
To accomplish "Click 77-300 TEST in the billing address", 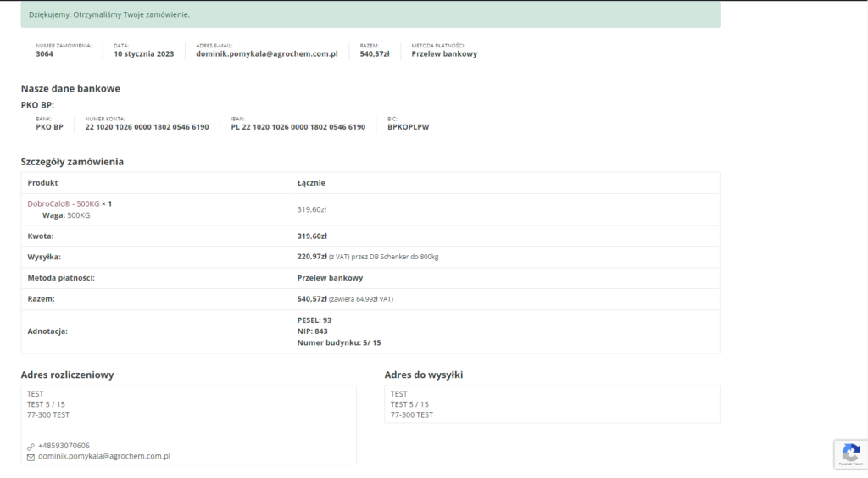I will coord(48,414).
